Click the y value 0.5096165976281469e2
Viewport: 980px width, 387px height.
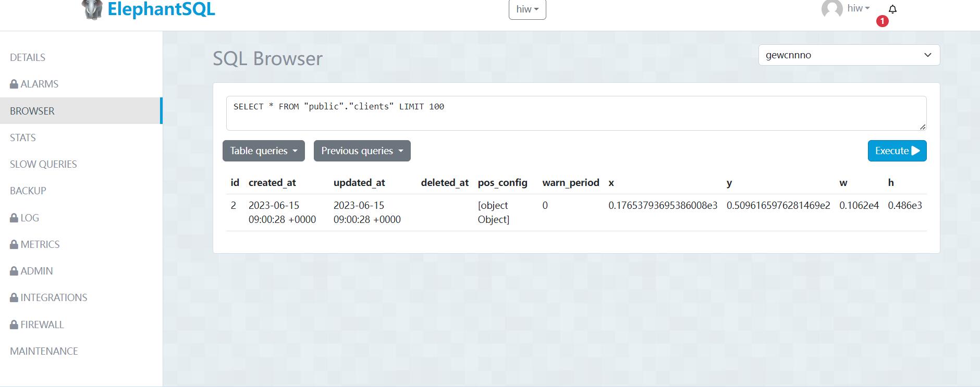pyautogui.click(x=778, y=205)
